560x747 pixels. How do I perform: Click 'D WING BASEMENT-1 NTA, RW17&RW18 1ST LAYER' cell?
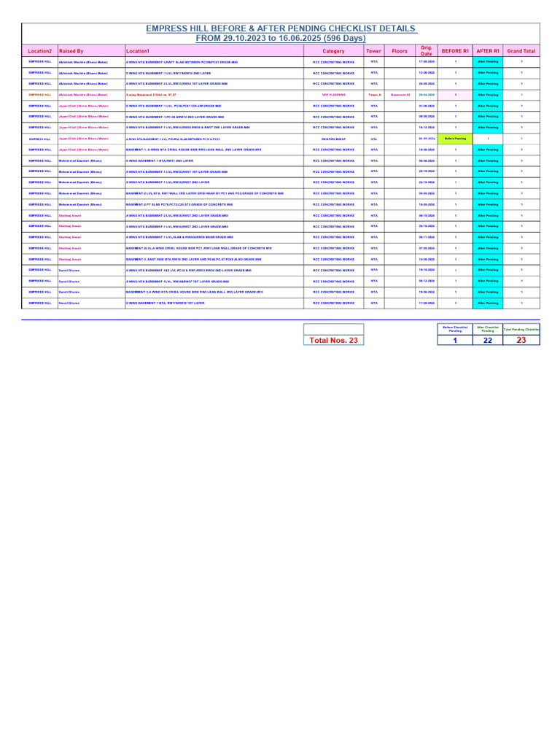click(x=214, y=303)
